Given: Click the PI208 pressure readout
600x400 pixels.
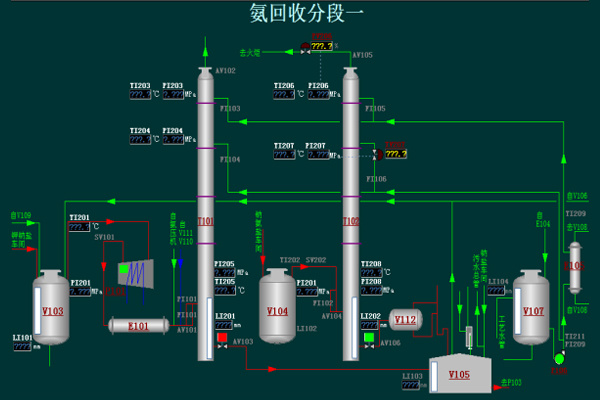Looking at the screenshot, I should tap(372, 291).
